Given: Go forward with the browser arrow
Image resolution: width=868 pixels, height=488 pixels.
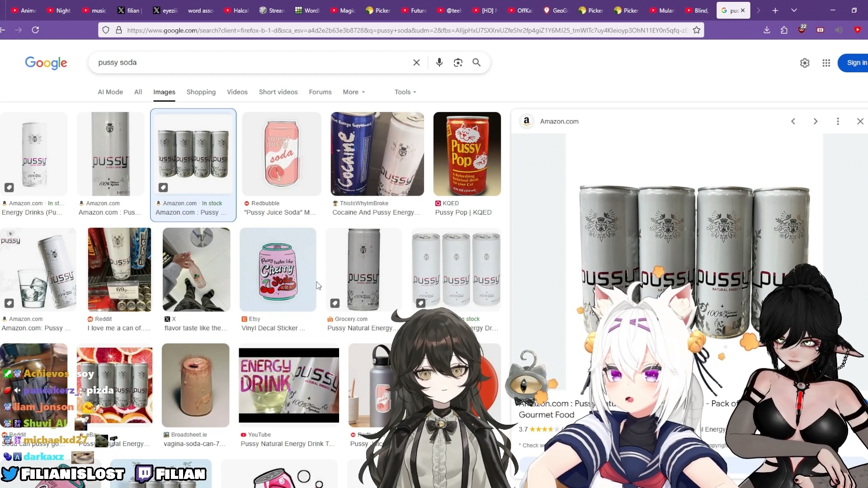Looking at the screenshot, I should (18, 30).
